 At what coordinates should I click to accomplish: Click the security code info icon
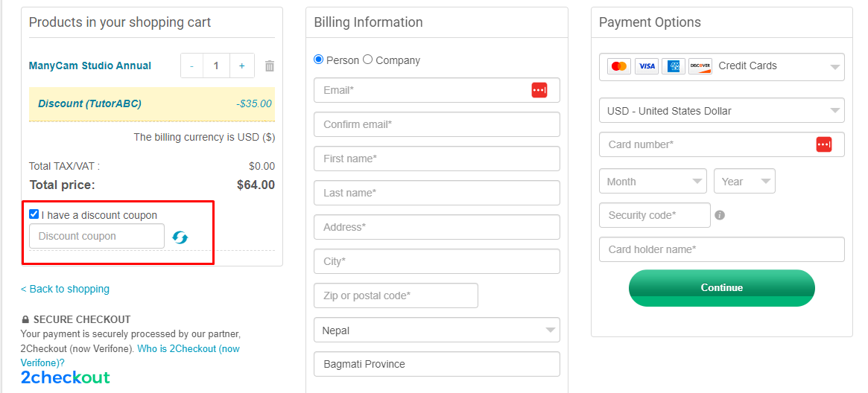point(720,215)
